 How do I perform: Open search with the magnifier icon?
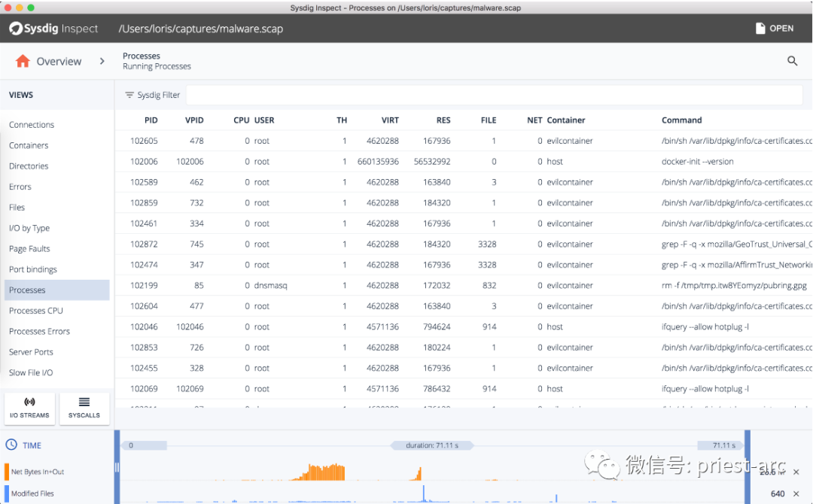click(x=792, y=61)
